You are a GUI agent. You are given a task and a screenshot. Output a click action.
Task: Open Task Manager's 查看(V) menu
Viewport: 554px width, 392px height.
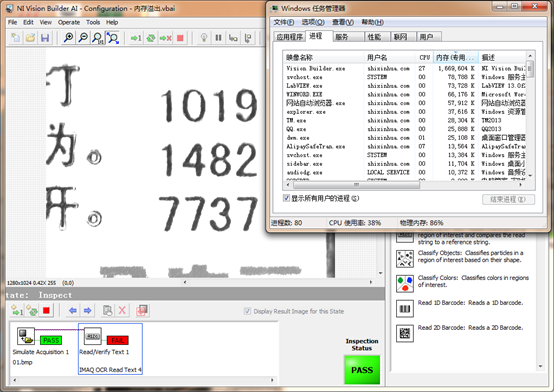coord(343,22)
